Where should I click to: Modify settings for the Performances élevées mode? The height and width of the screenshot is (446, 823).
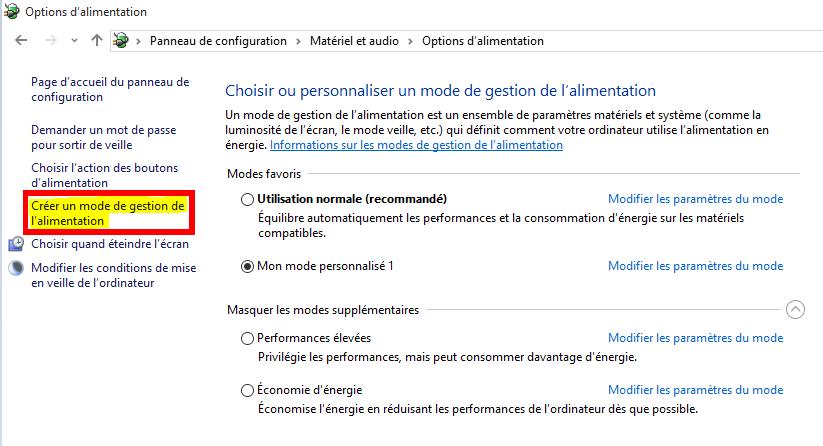(695, 338)
